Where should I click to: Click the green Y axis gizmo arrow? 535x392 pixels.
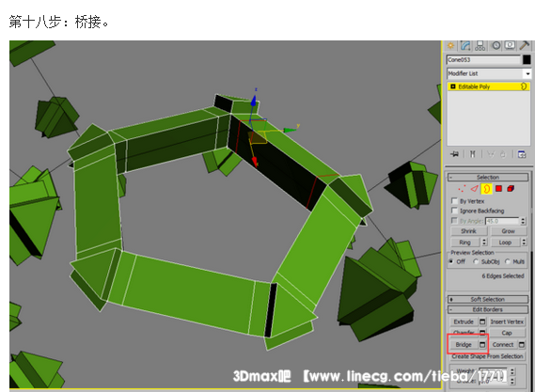point(290,130)
